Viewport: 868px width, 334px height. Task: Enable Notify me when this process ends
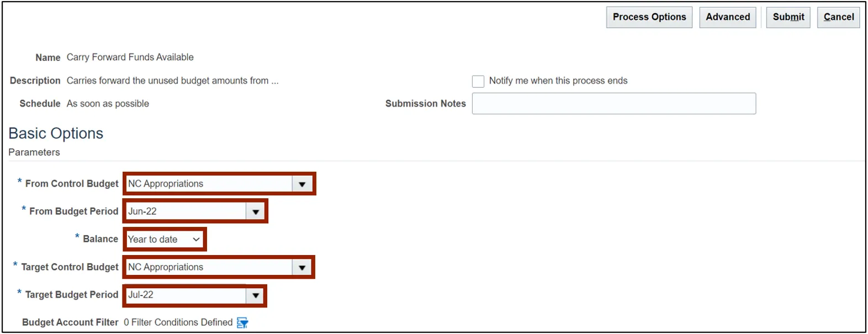[478, 82]
